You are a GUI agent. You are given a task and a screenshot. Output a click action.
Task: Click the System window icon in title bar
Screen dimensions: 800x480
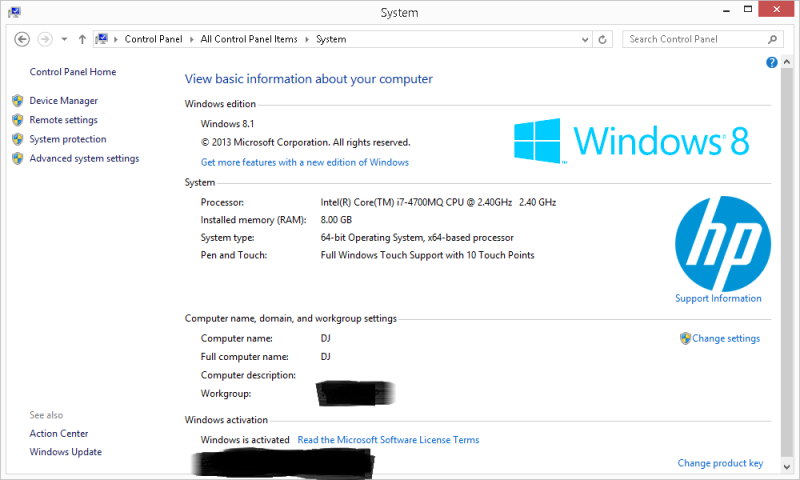point(15,12)
